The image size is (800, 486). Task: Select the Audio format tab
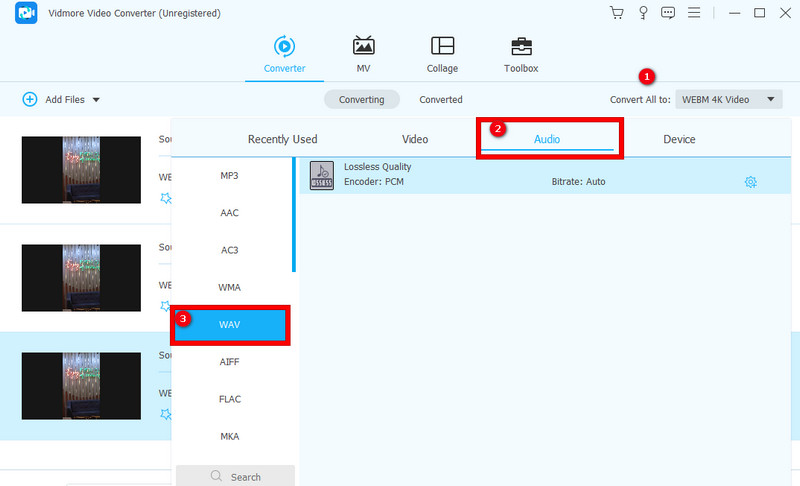tap(547, 139)
